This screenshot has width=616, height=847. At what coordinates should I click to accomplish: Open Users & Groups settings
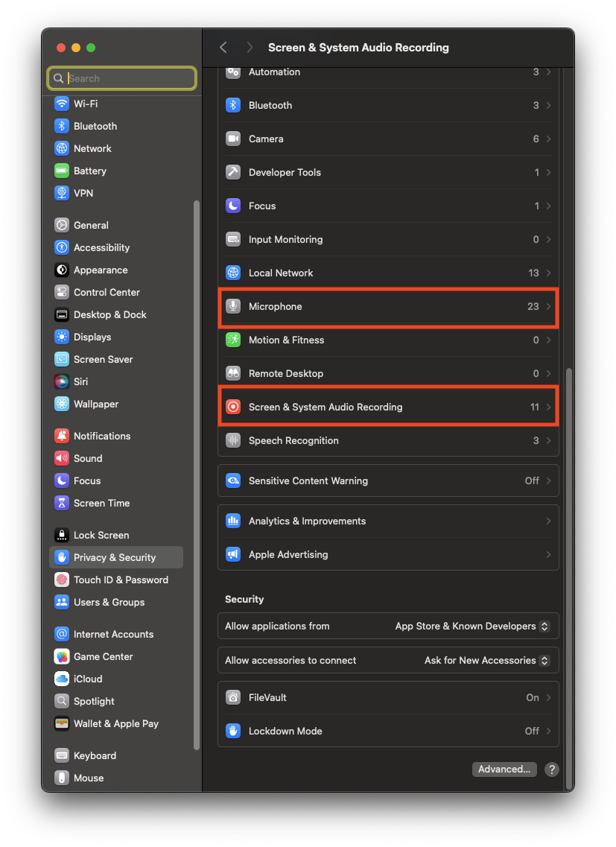click(116, 602)
